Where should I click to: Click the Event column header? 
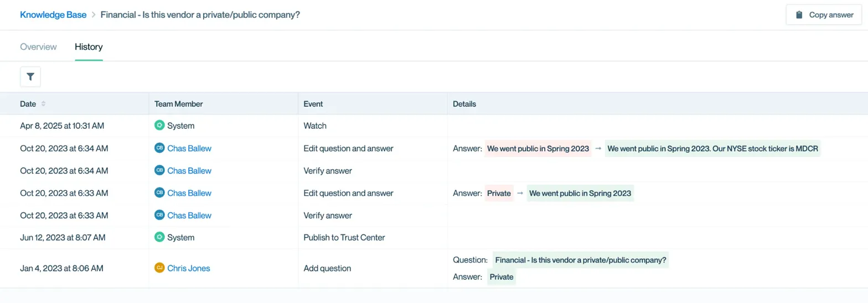tap(313, 104)
